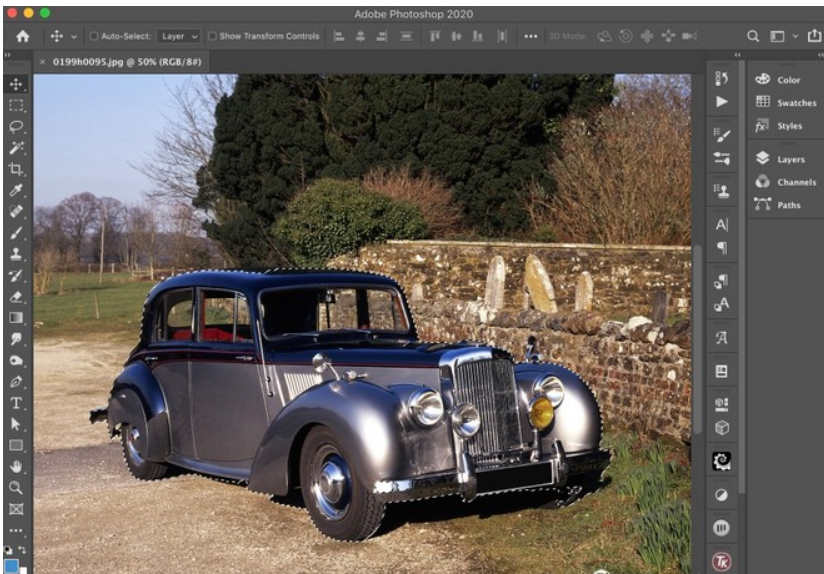Open the TK panel icon
The height and width of the screenshot is (574, 824).
tap(722, 561)
